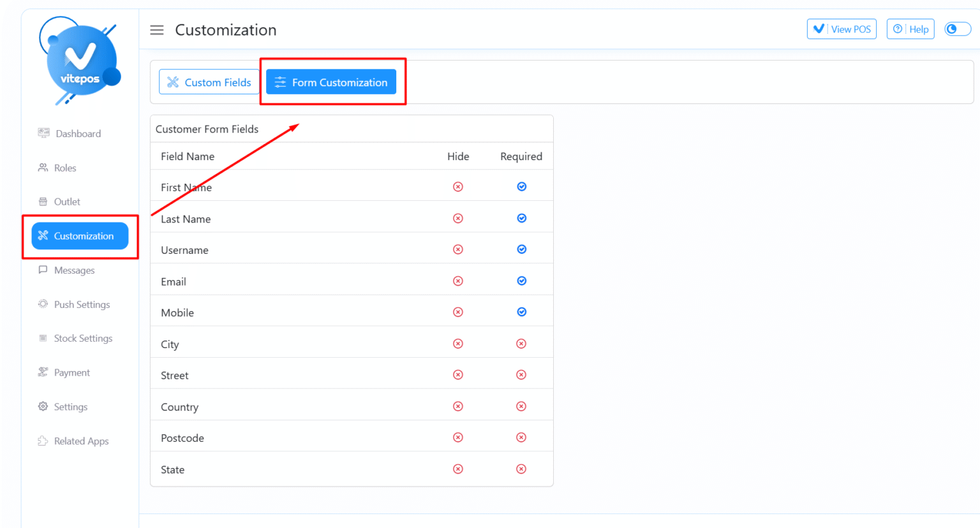Viewport: 980px width, 528px height.
Task: Toggle Hide for Last Name
Action: (458, 218)
